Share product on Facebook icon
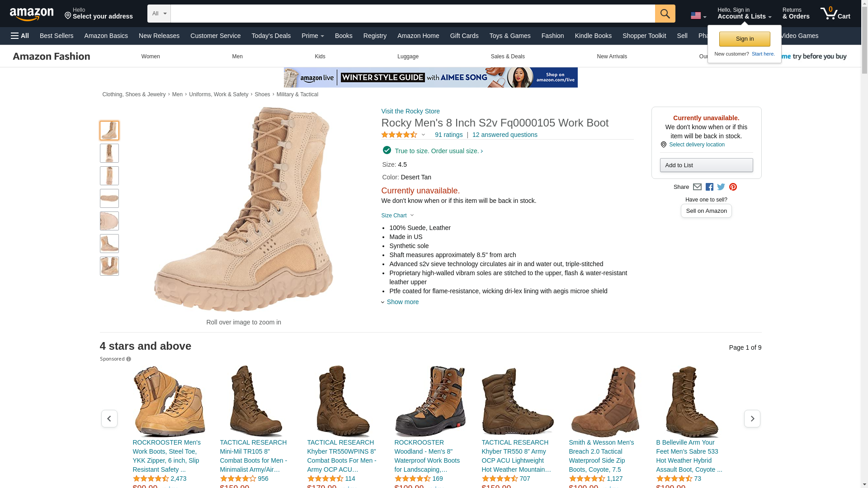The height and width of the screenshot is (488, 868). pyautogui.click(x=709, y=187)
